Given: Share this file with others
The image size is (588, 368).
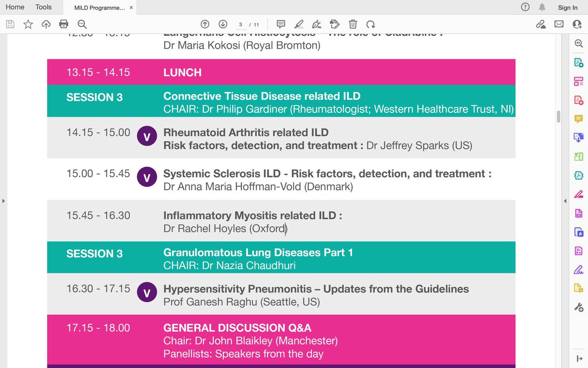Looking at the screenshot, I should click(x=577, y=24).
